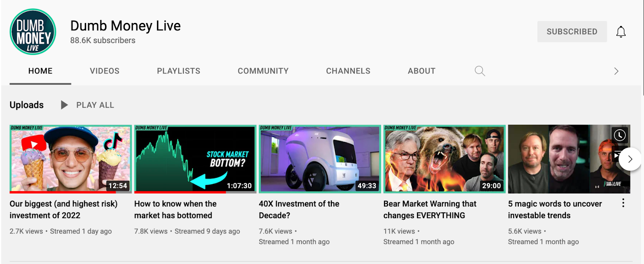Click the Stock Market Bottom thumbnail

(195, 159)
